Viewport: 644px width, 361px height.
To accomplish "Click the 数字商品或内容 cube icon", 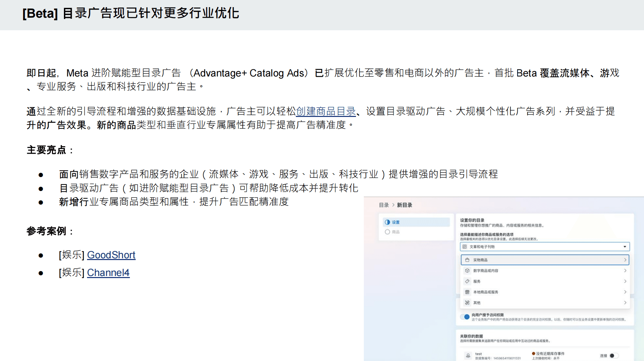I will pos(467,271).
